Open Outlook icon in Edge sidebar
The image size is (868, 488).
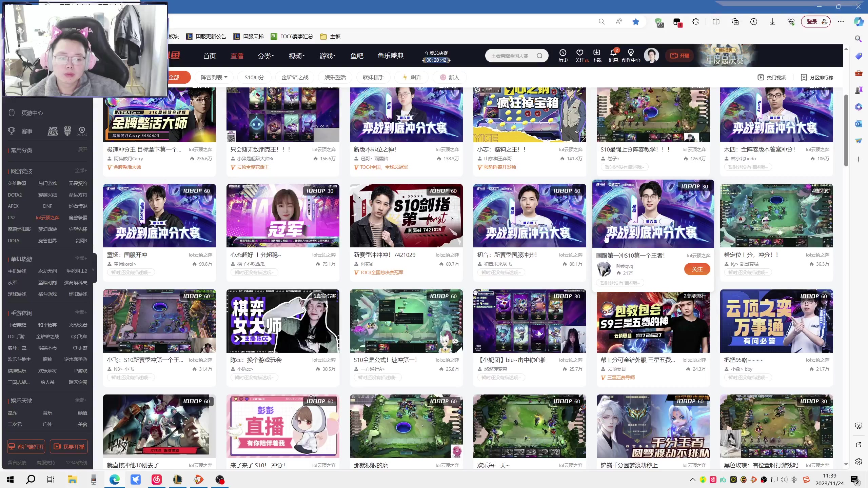(x=859, y=124)
